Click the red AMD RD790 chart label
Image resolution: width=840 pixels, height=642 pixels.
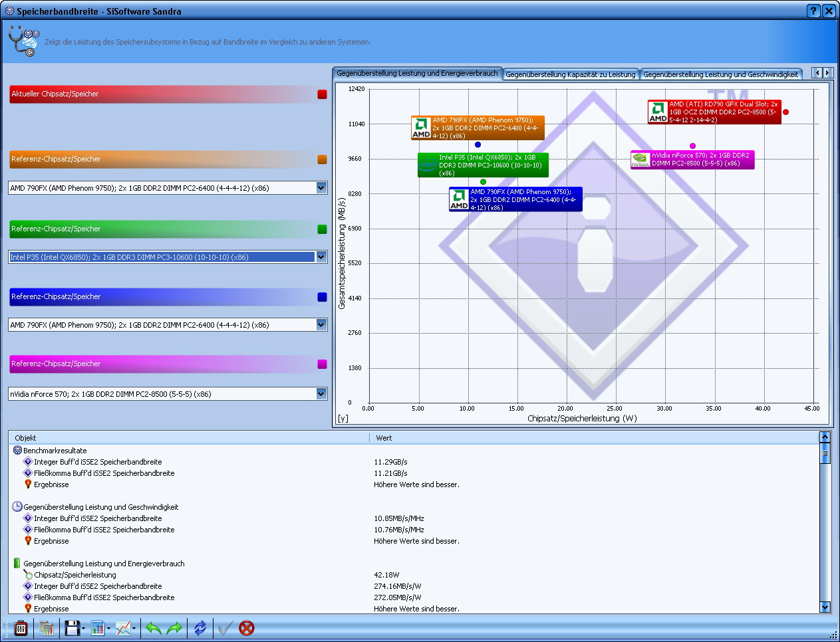(714, 112)
